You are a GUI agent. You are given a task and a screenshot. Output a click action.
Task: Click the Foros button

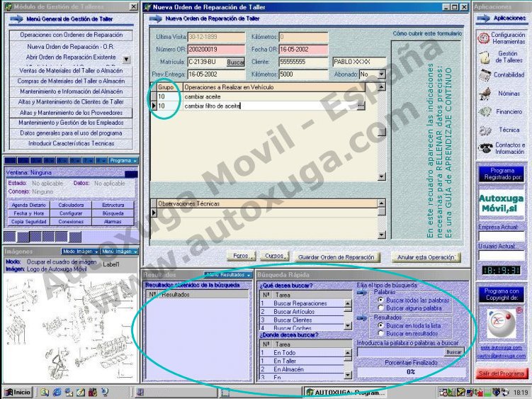point(242,256)
